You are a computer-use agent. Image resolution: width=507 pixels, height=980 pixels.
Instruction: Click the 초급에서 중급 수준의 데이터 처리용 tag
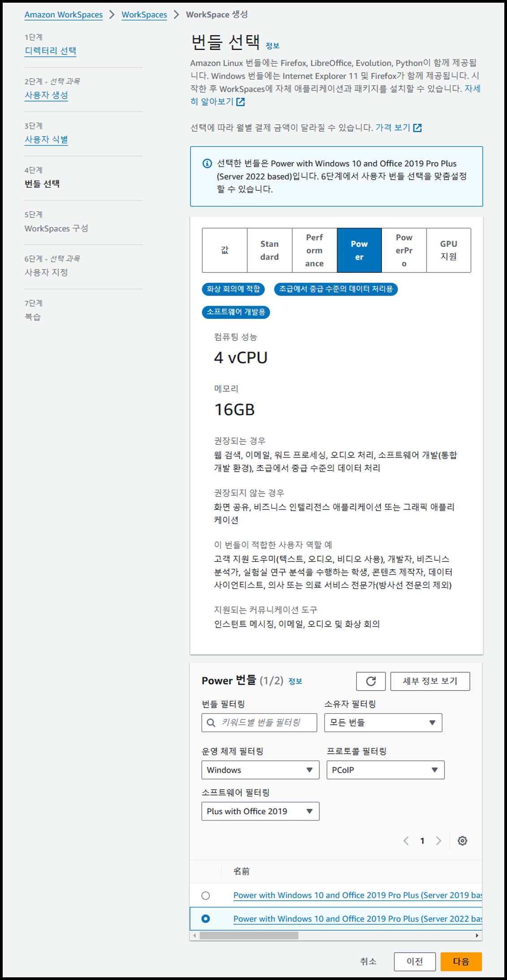(336, 289)
